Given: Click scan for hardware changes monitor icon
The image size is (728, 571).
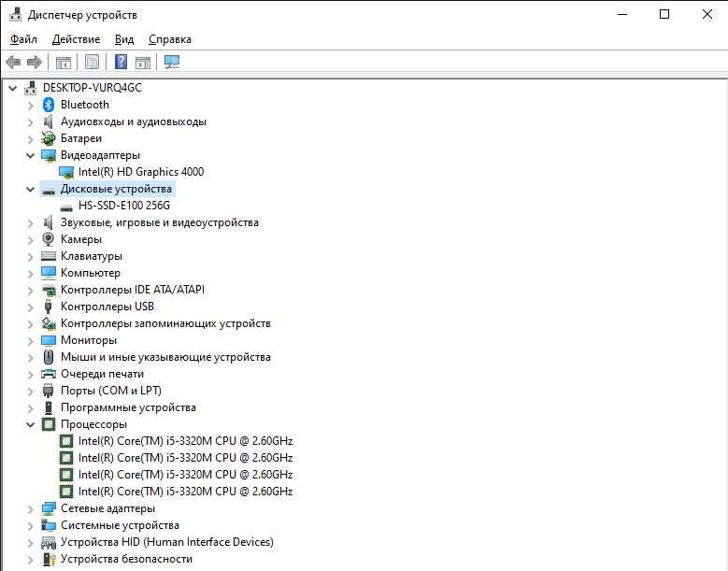Looking at the screenshot, I should [x=172, y=62].
